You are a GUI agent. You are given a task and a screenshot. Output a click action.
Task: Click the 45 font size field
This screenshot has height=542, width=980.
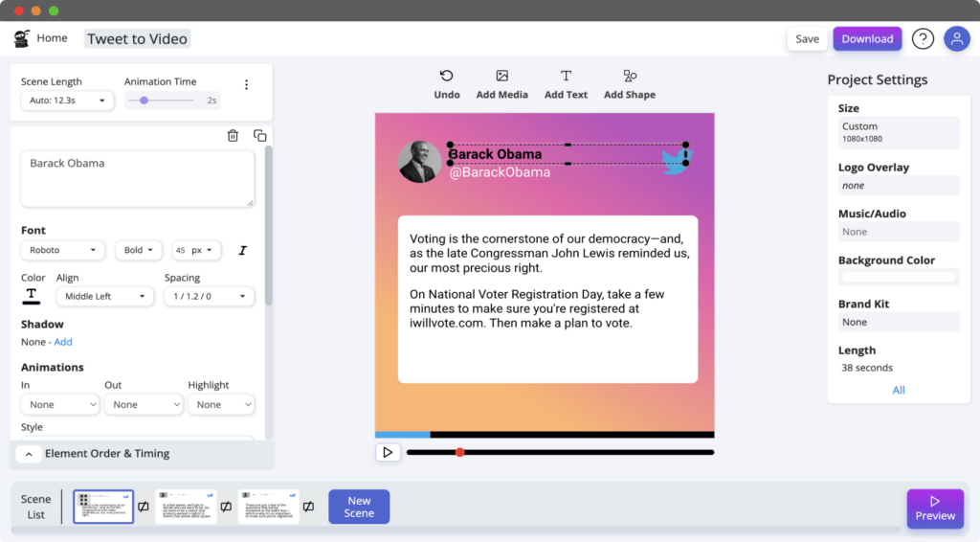point(181,250)
